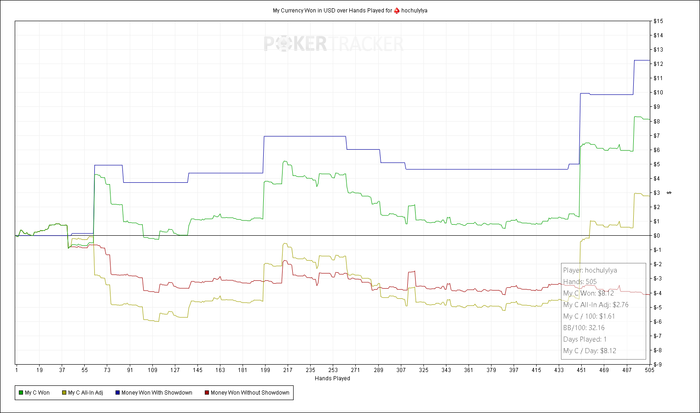Click the '$-4' y-axis tick label
This screenshot has width=700, height=413.
(658, 293)
